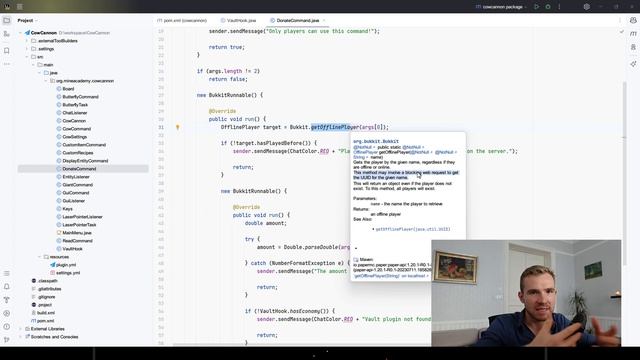The image size is (640, 360).
Task: Close the DonateCommand.java tab
Action: click(324, 20)
